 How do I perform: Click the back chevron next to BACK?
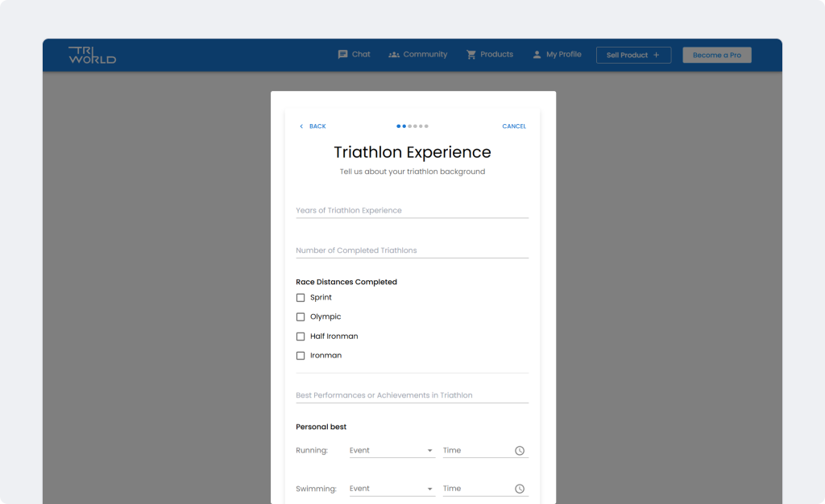pyautogui.click(x=300, y=126)
